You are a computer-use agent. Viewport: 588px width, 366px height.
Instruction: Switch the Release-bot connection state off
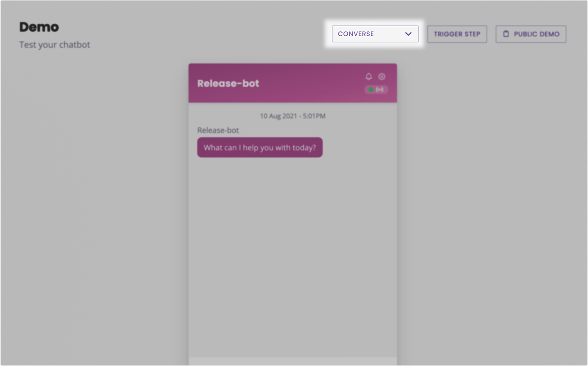click(x=376, y=90)
